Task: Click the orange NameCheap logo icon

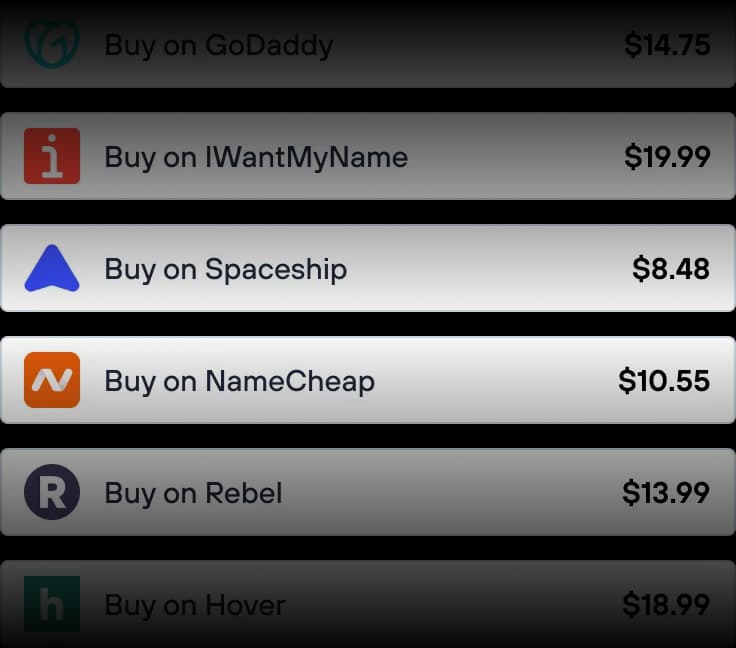Action: pos(52,381)
